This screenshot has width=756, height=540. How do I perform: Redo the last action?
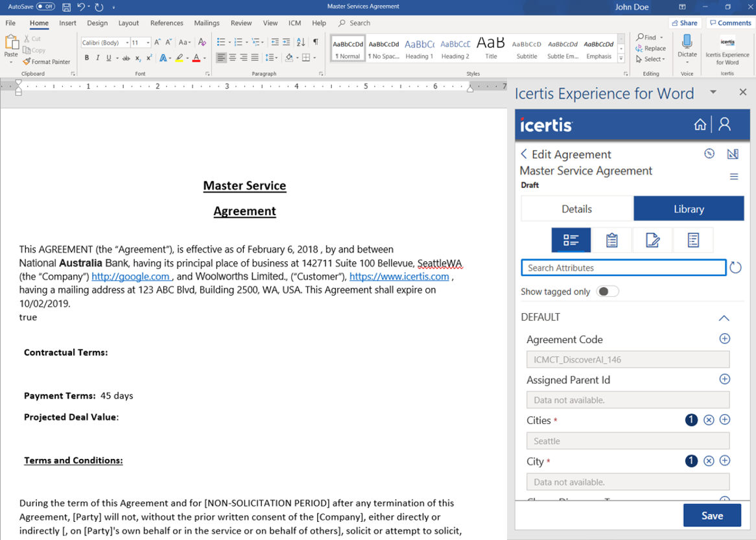tap(99, 6)
